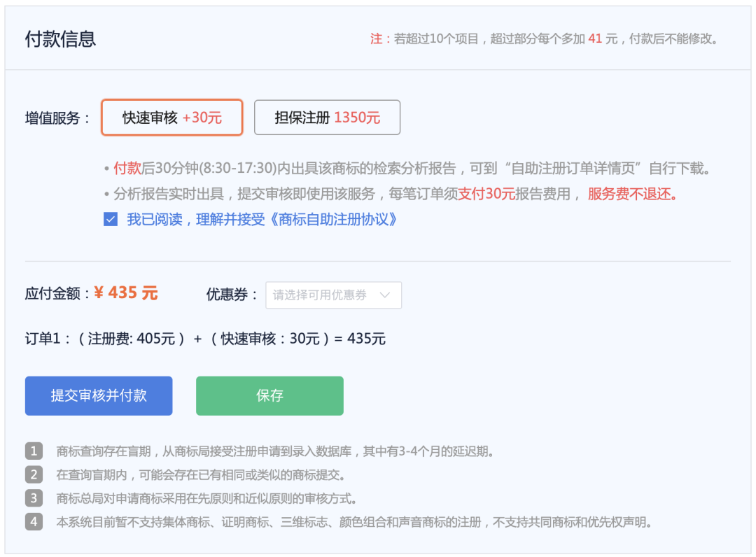
Task: Click the red 服务费不退还 warning text
Action: pyautogui.click(x=633, y=195)
